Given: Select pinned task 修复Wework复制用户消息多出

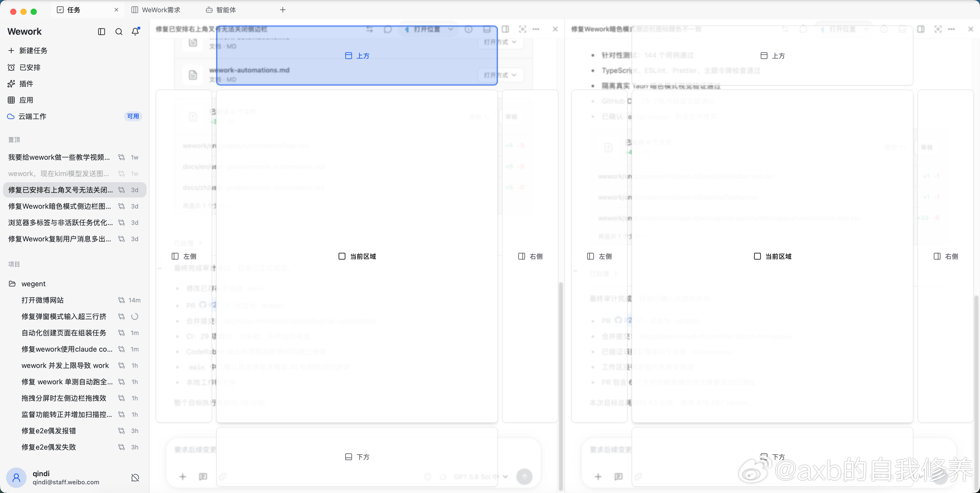Looking at the screenshot, I should pyautogui.click(x=75, y=239).
